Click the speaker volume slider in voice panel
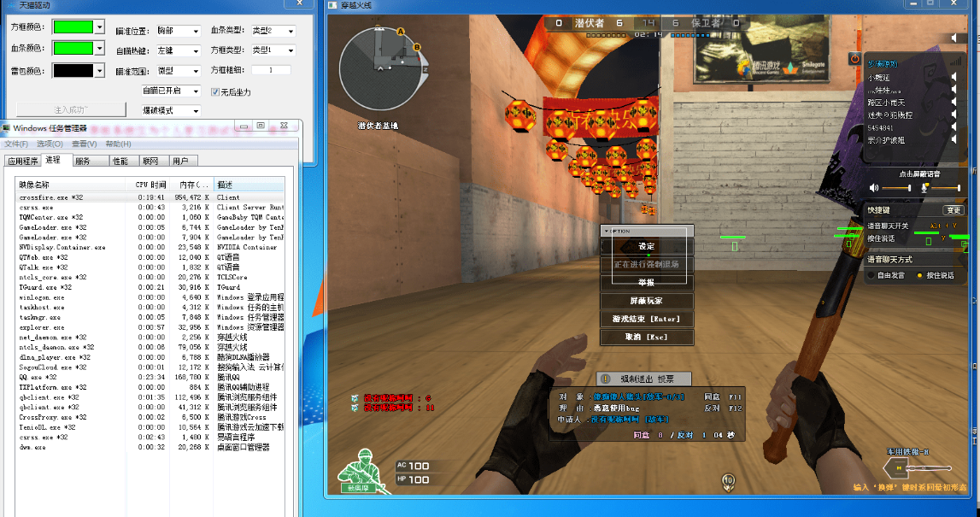This screenshot has height=517, width=980. [896, 187]
